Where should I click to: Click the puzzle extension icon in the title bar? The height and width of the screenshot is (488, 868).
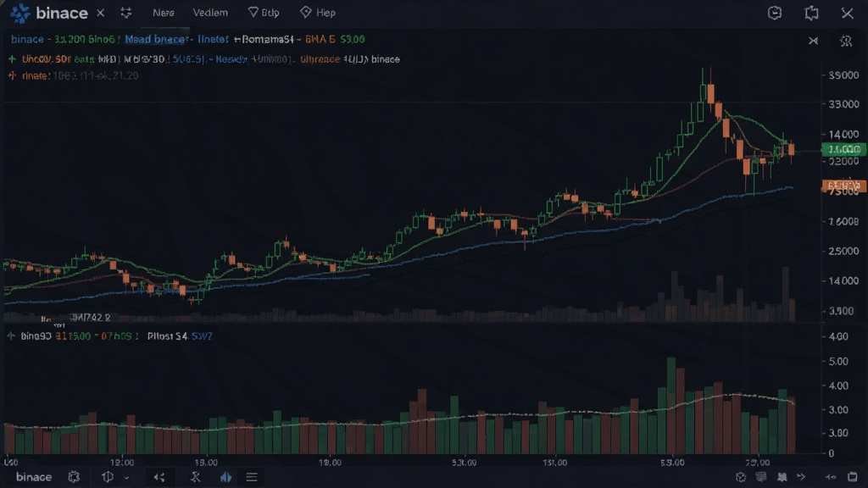click(811, 13)
